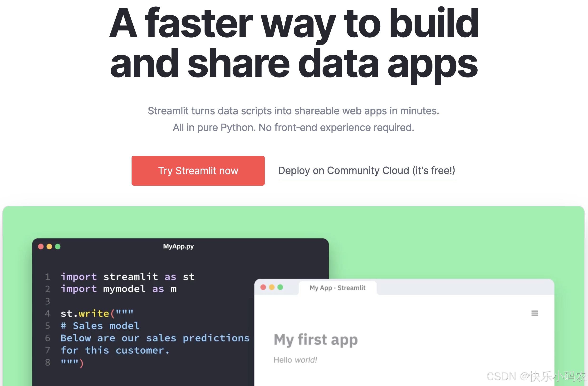Click green dot in MyApp.py editor window
This screenshot has height=386, width=588.
[x=58, y=246]
